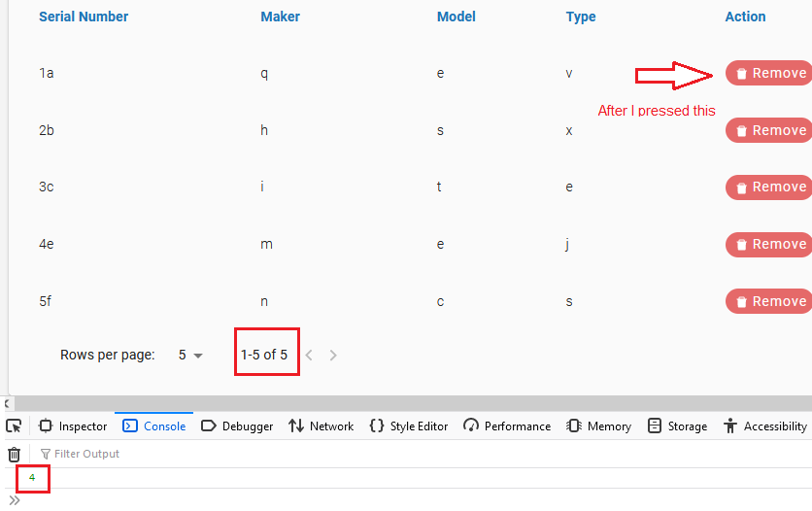Click the console input prompt chevrons
812x511 pixels.
tap(15, 500)
